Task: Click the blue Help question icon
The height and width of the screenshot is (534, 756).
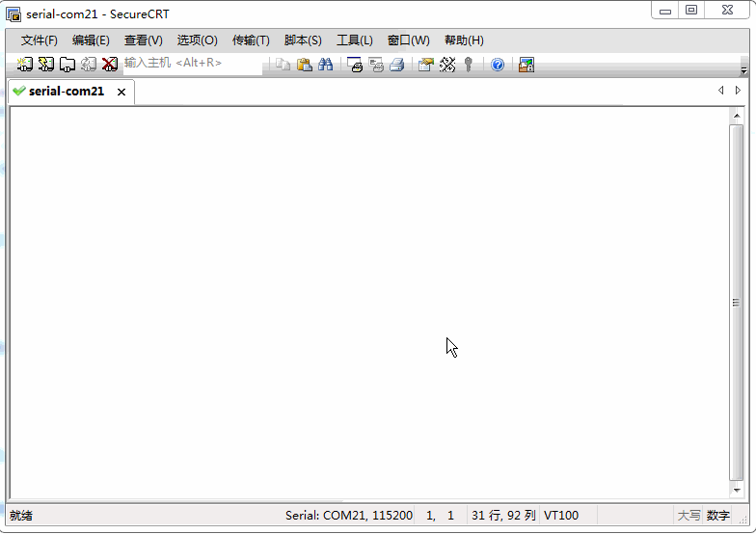Action: pos(498,64)
